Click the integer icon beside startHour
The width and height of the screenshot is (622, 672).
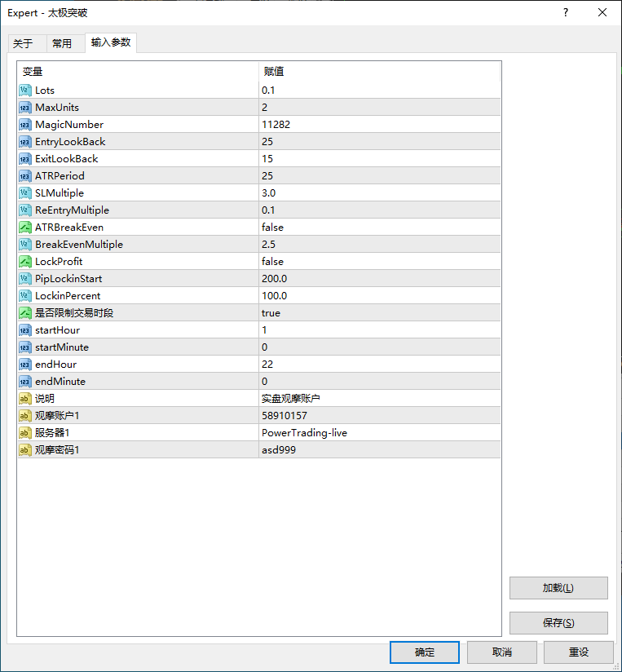click(24, 330)
